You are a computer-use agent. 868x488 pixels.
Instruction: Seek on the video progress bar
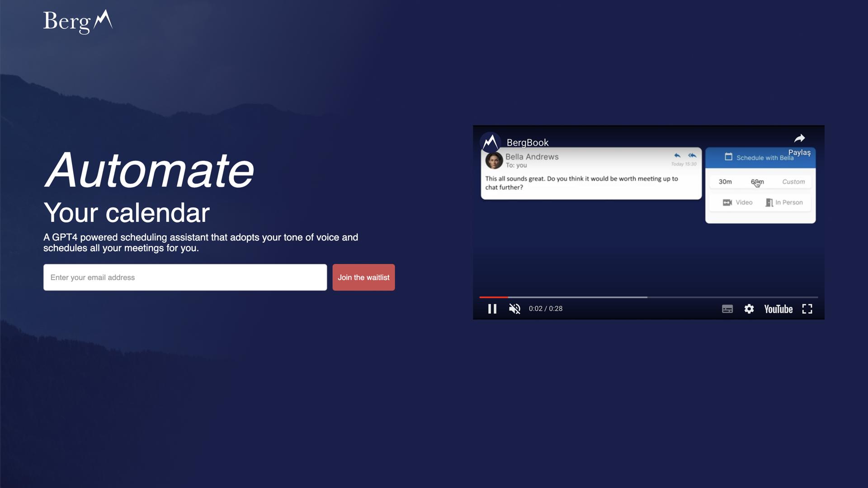[x=648, y=297]
